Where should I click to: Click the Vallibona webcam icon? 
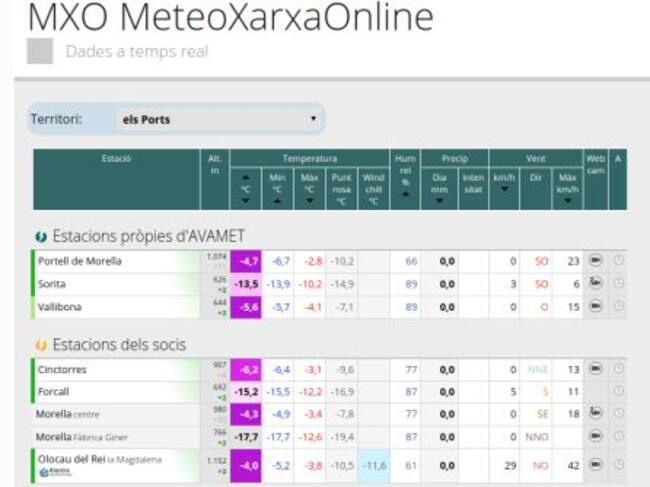coord(595,307)
